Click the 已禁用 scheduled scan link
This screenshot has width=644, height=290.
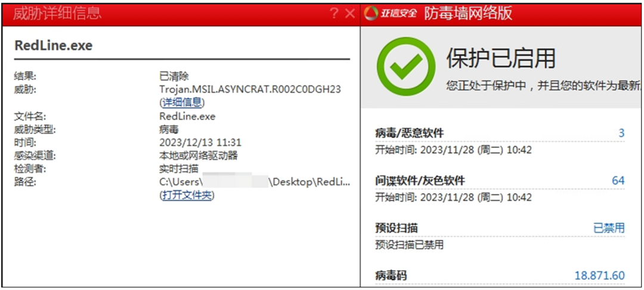(609, 228)
